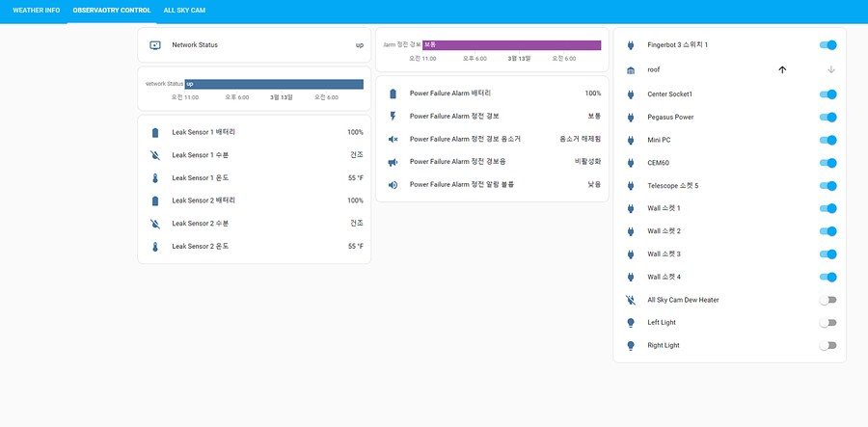Click the roof garage icon
Image resolution: width=868 pixels, height=427 pixels.
tap(631, 70)
